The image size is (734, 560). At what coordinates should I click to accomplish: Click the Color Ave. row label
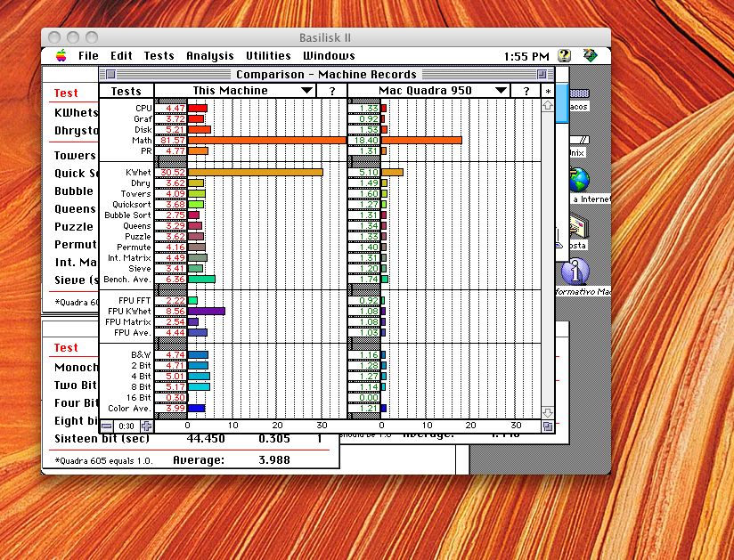pos(130,409)
